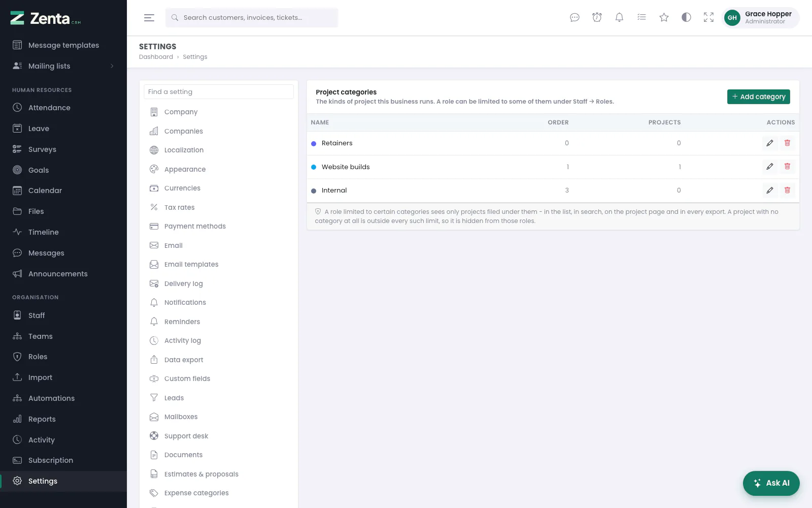
Task: Sort by the Order column header
Action: [558, 122]
